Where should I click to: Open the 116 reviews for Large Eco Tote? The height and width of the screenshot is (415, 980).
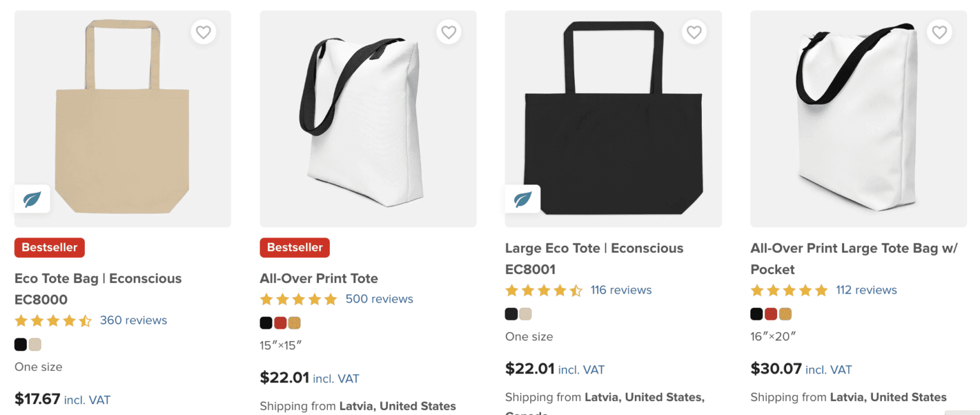click(621, 290)
